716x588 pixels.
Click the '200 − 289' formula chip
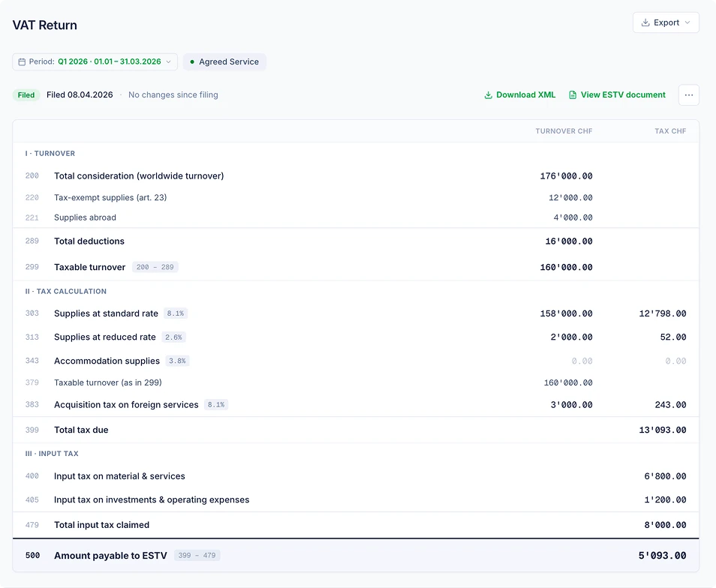(x=155, y=267)
